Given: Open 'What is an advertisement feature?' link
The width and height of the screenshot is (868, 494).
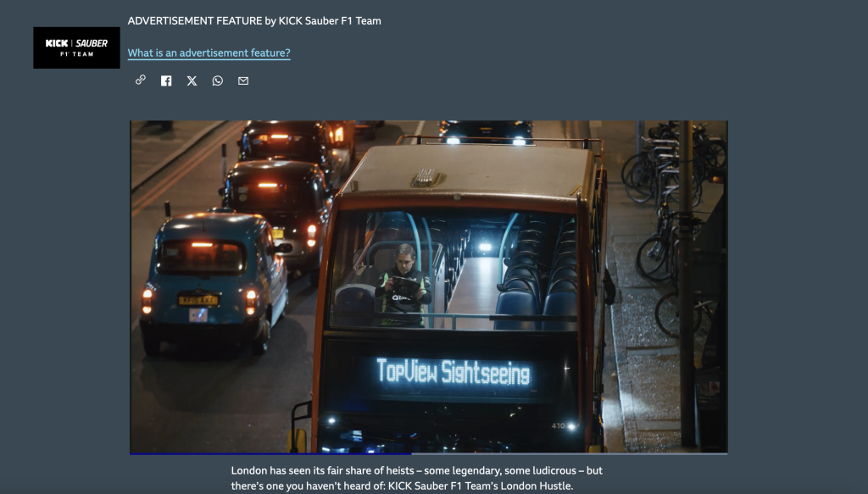Looking at the screenshot, I should [209, 53].
